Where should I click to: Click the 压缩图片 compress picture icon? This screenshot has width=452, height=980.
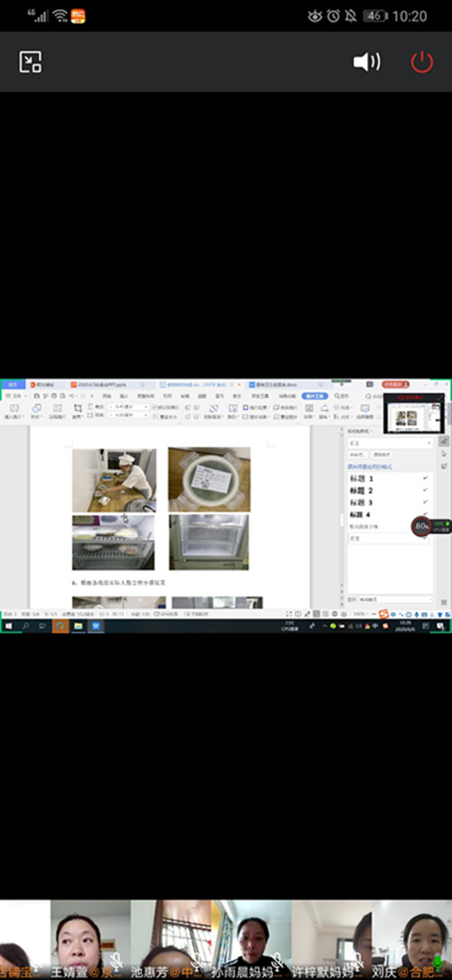57,411
